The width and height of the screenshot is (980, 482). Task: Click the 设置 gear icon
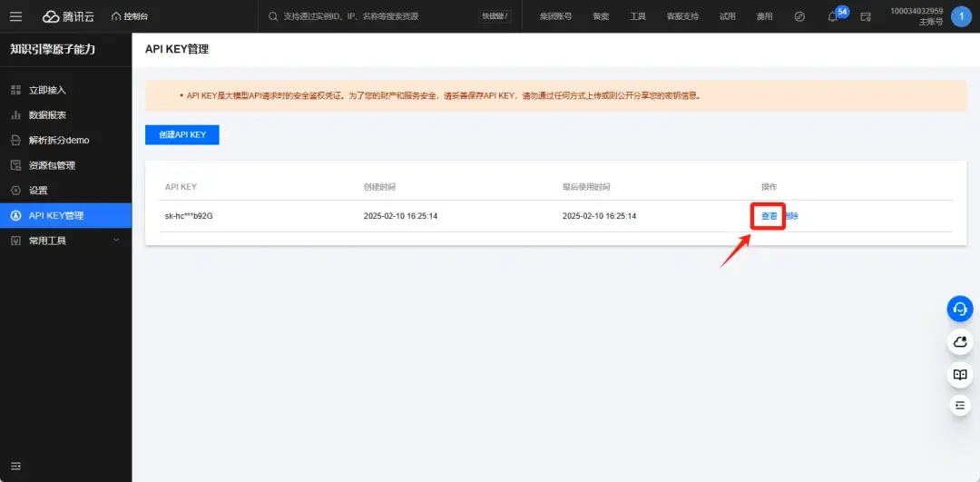pyautogui.click(x=16, y=190)
